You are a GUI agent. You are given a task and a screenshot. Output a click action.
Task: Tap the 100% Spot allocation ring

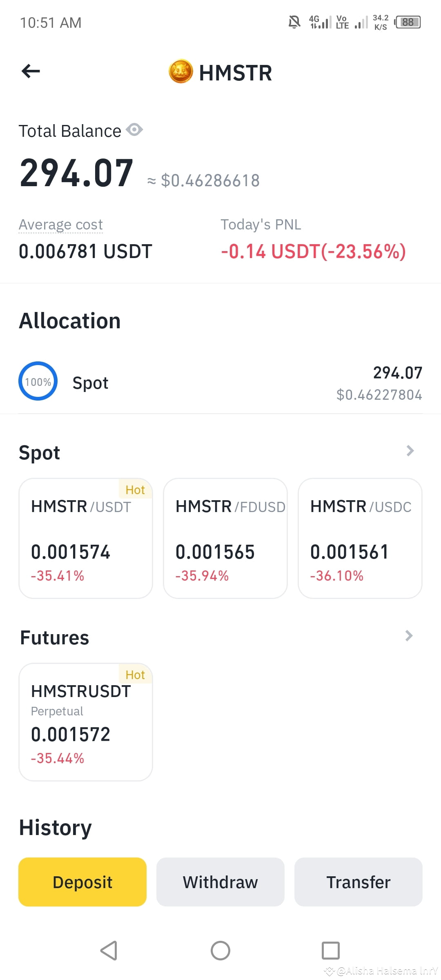pos(38,381)
